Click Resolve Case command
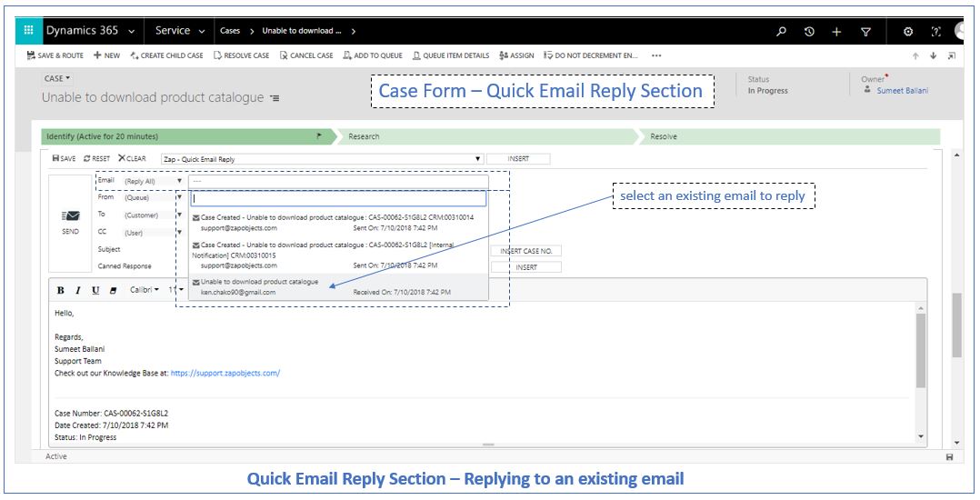This screenshot has width=980, height=500. click(241, 55)
